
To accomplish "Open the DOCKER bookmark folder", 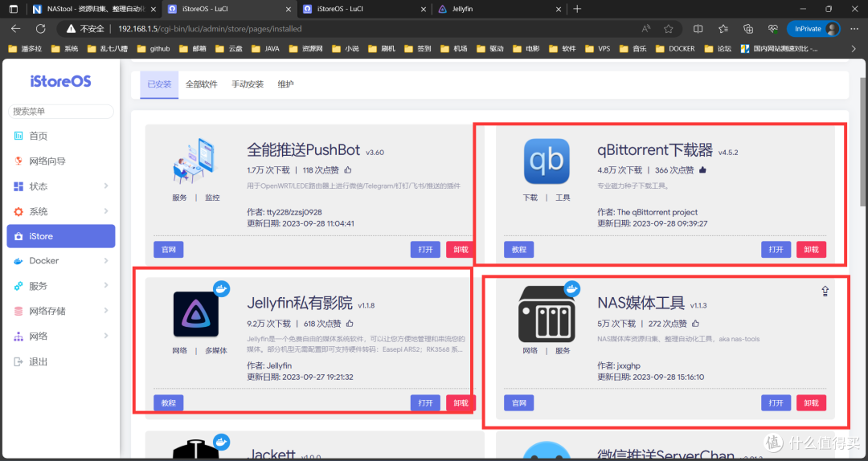I will pos(675,49).
